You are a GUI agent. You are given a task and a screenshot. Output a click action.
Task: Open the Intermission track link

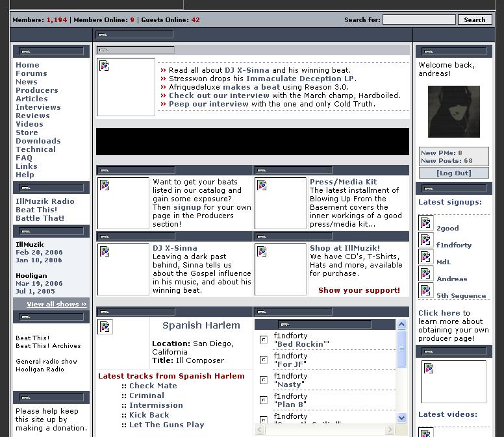point(156,405)
